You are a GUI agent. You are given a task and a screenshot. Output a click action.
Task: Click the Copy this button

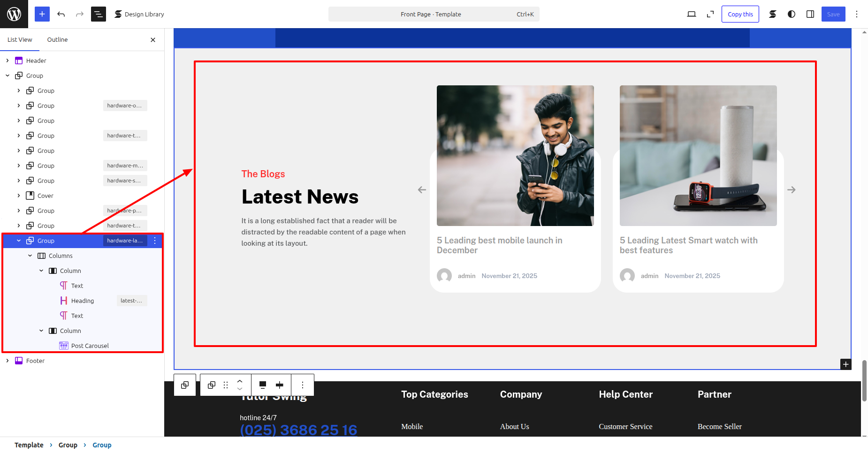pos(740,14)
